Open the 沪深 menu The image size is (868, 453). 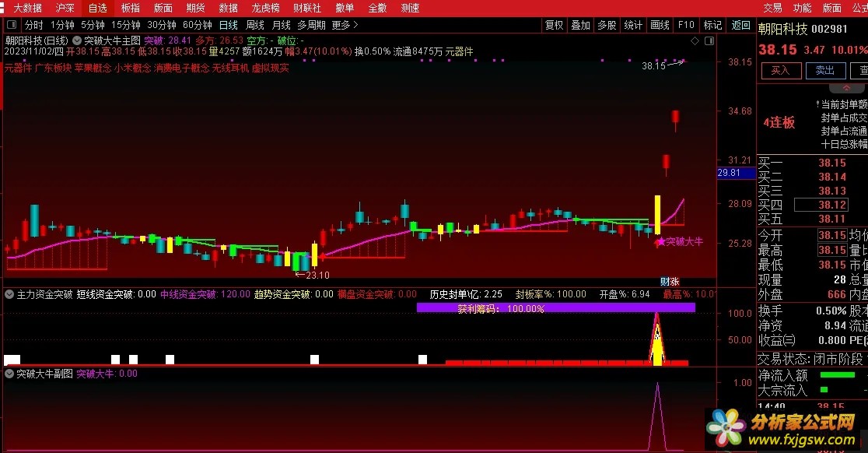point(65,8)
